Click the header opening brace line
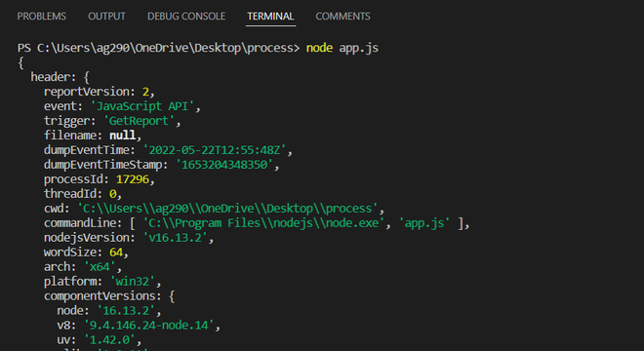The width and height of the screenshot is (644, 351). 60,77
